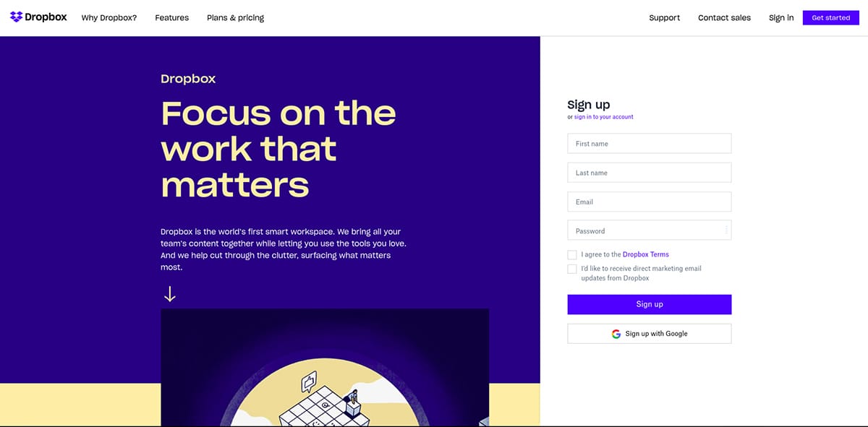Click Sign in in the top navigation
The image size is (868, 427).
(x=780, y=18)
